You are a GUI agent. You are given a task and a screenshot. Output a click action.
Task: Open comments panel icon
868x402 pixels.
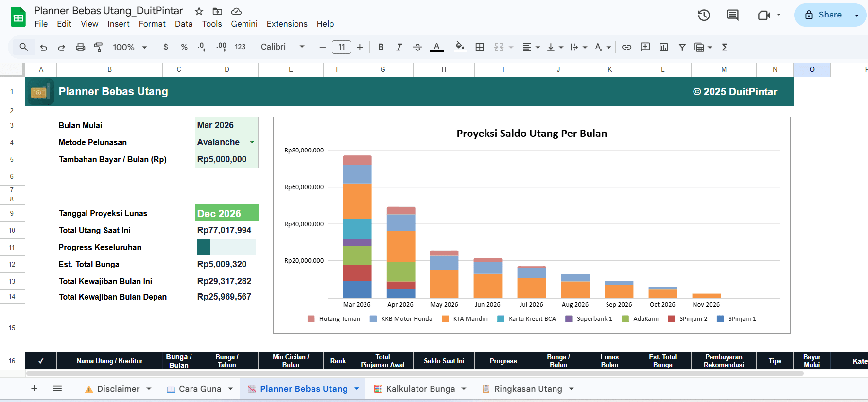tap(732, 15)
